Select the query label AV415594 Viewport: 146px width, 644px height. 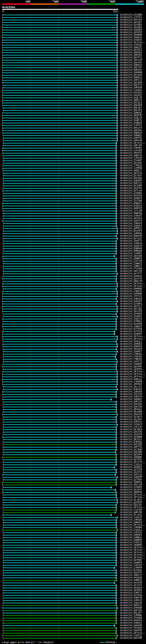click(x=8, y=7)
